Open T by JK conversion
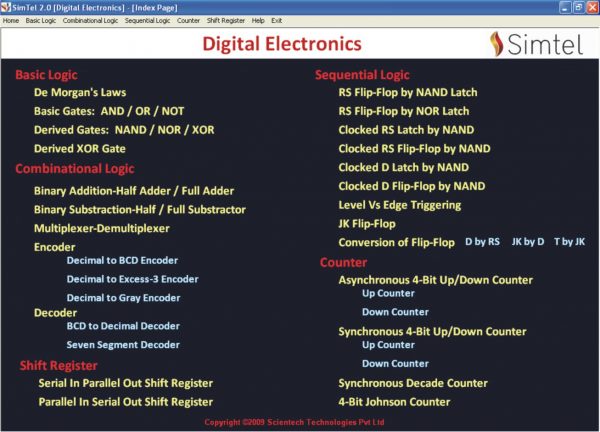This screenshot has width=600, height=432. 569,242
